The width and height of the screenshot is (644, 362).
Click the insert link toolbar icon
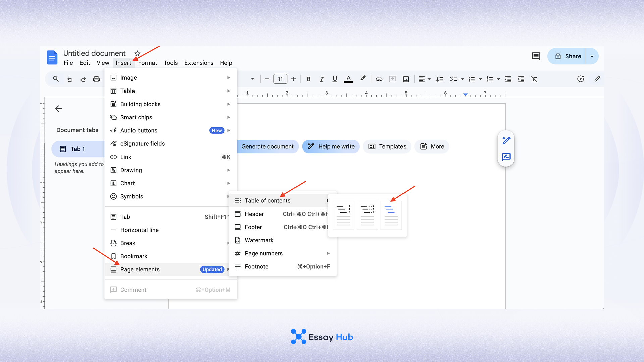379,79
